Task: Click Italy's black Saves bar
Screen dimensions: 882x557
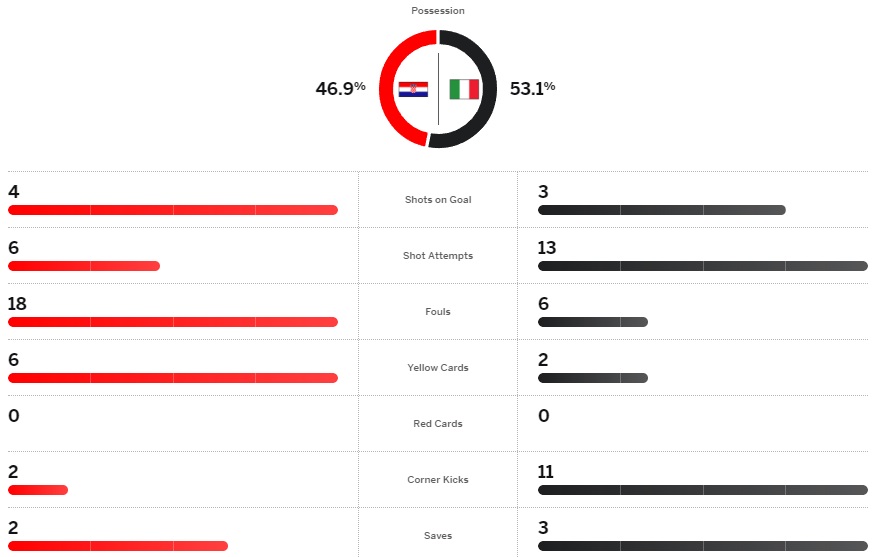Action: coord(703,546)
